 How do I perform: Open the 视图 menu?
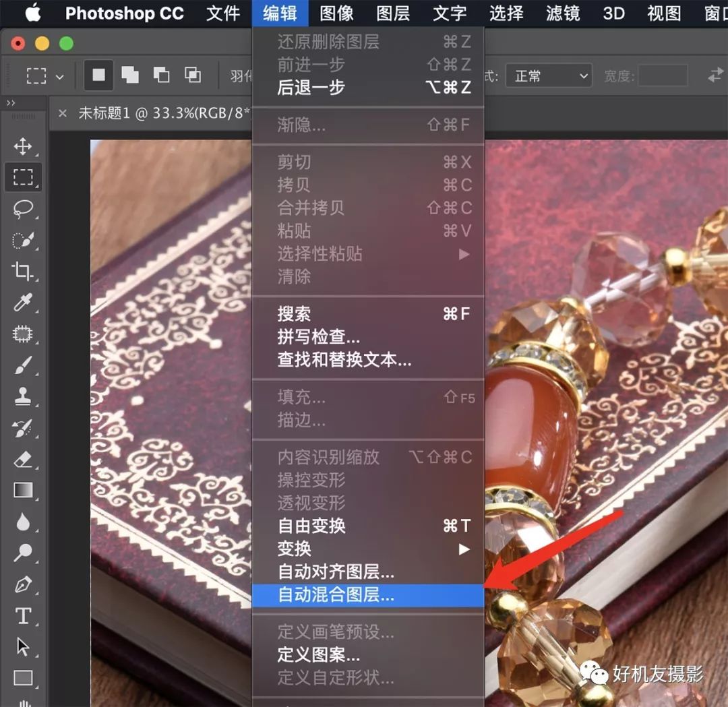click(x=664, y=13)
